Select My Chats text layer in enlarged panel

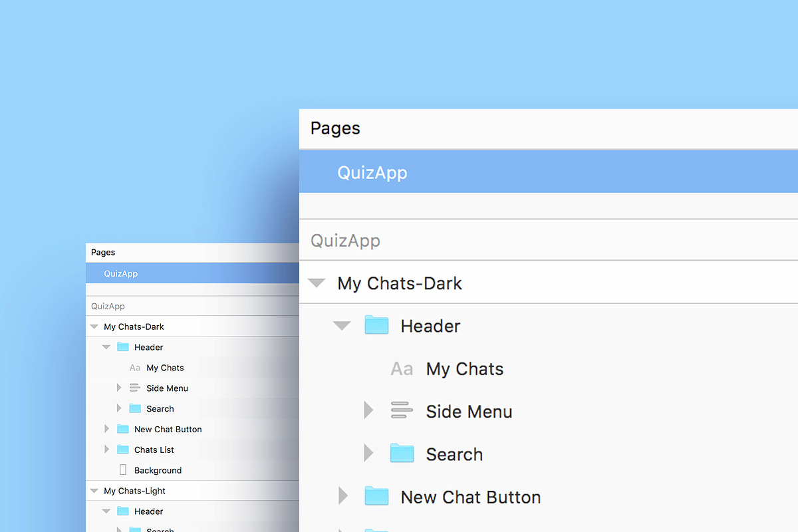click(x=464, y=369)
